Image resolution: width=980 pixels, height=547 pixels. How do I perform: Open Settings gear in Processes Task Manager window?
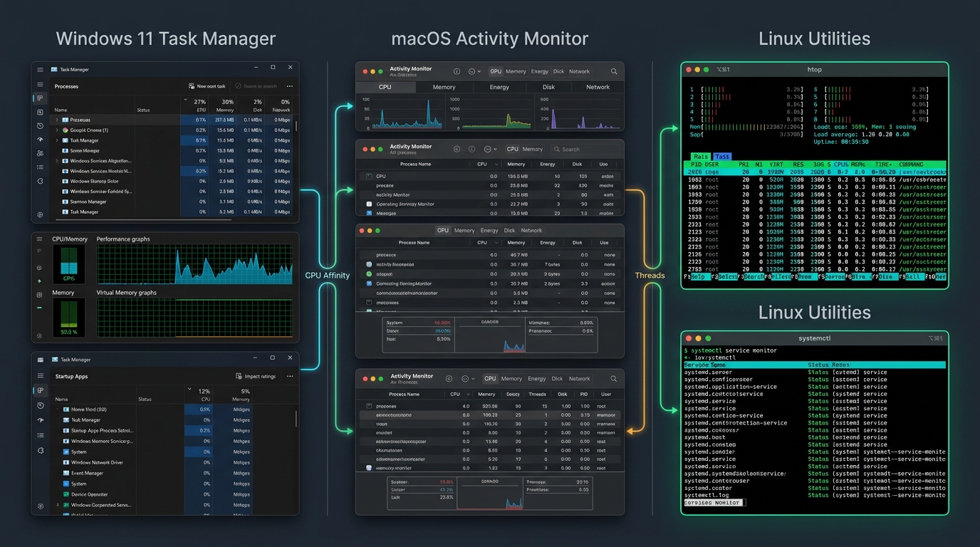(x=40, y=214)
